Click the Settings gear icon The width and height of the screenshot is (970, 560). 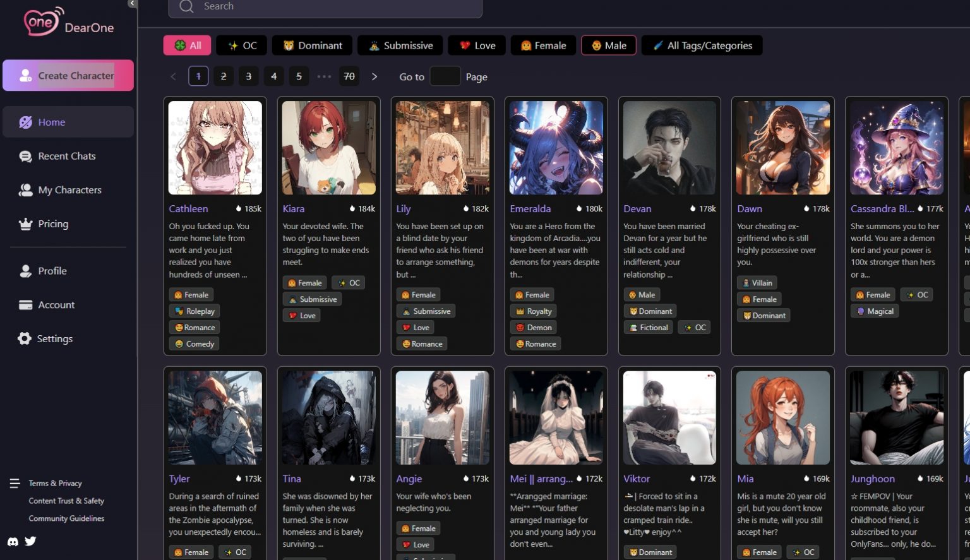pyautogui.click(x=25, y=338)
